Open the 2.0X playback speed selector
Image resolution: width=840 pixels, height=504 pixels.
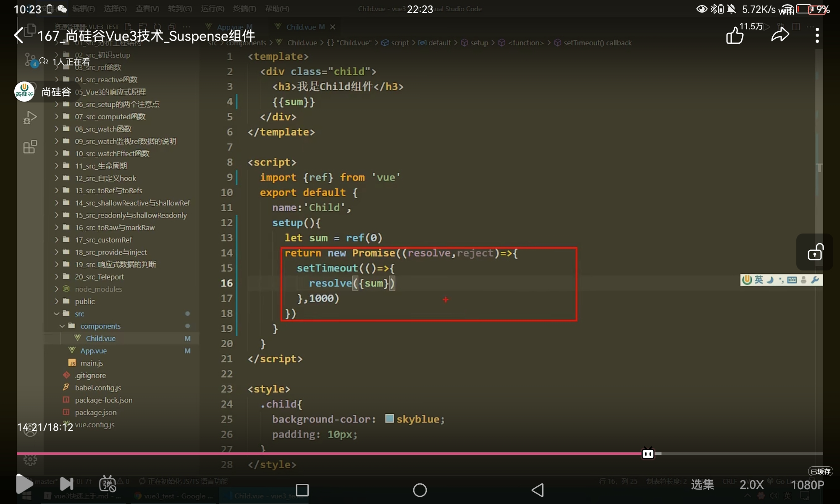pos(751,485)
